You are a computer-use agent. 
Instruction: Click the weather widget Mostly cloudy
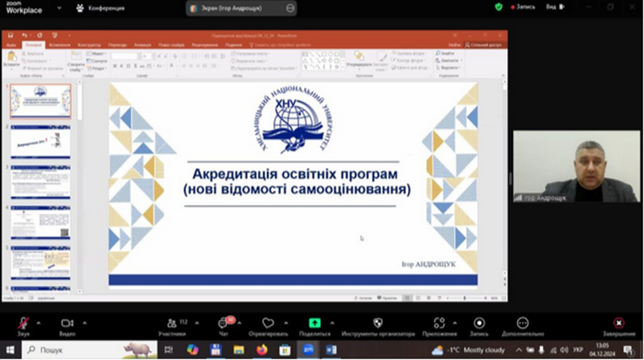[x=468, y=350]
